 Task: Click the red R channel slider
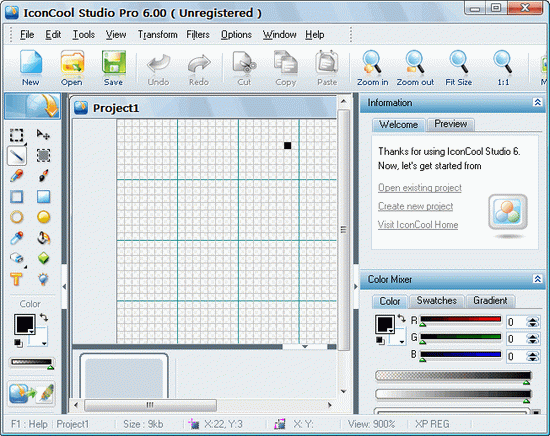(x=461, y=320)
